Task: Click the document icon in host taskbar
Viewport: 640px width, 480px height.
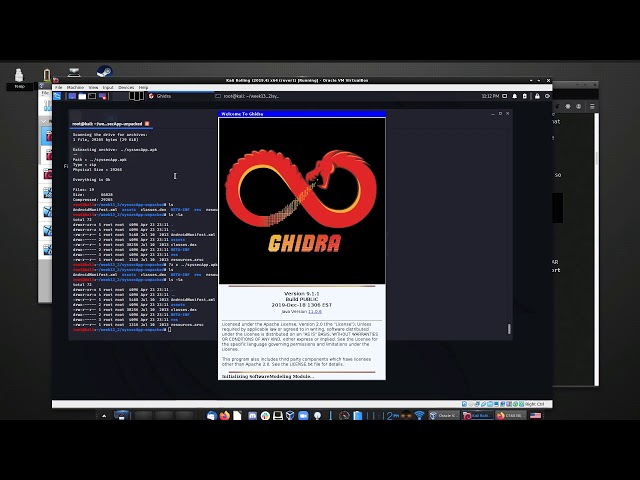Action: [237, 416]
